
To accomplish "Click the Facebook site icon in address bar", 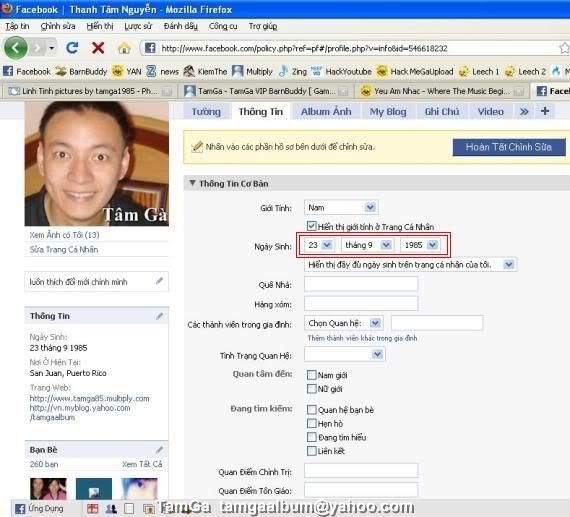I will [x=150, y=48].
